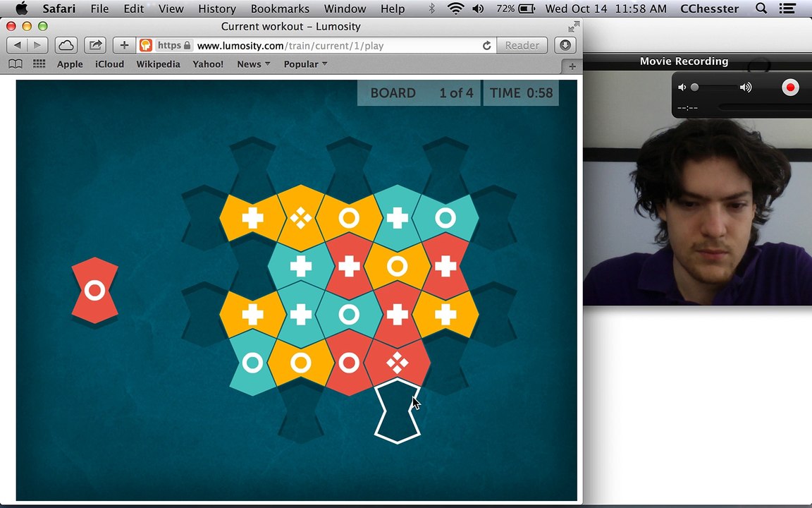The height and width of the screenshot is (508, 812).
Task: Click Safari's forward arrow button
Action: pyautogui.click(x=37, y=45)
